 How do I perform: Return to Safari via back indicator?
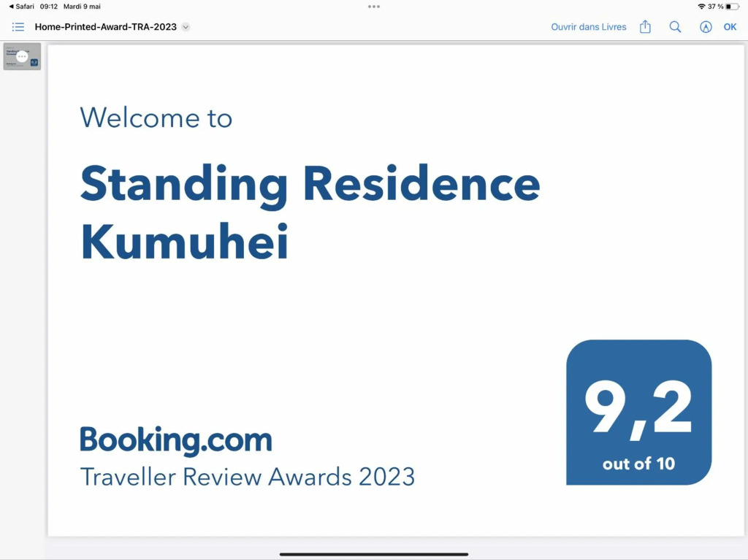coord(21,6)
